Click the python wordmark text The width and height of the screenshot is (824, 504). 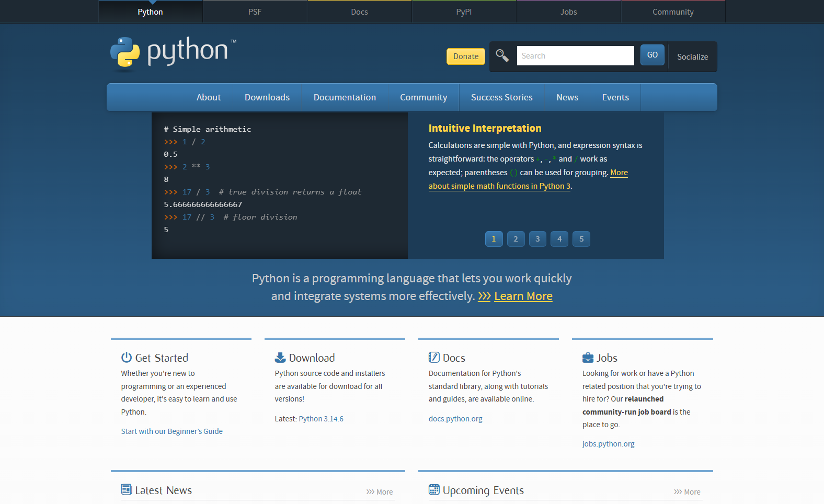point(188,51)
